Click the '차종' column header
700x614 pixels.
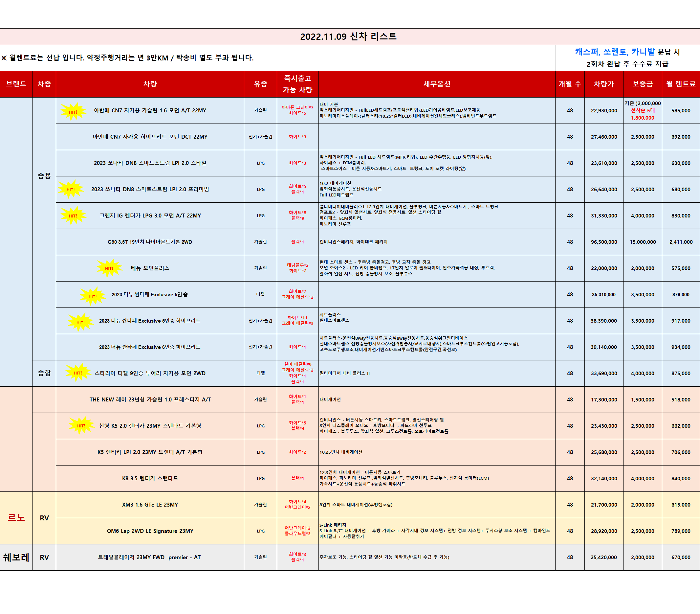click(44, 84)
